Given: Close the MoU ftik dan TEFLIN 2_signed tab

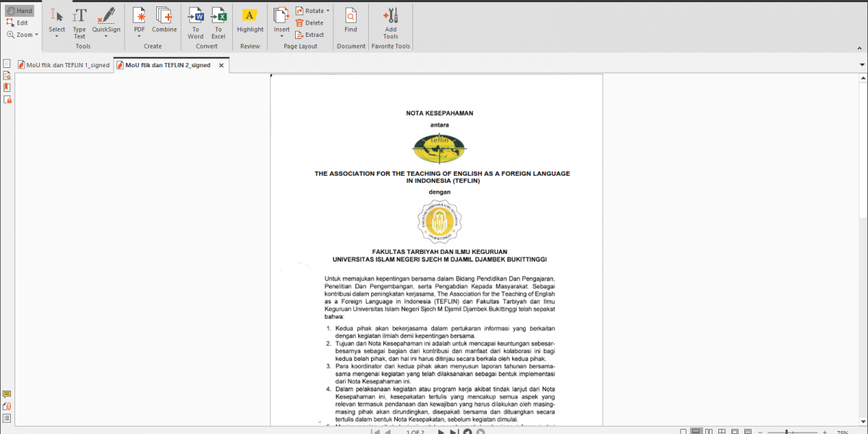Looking at the screenshot, I should [222, 65].
